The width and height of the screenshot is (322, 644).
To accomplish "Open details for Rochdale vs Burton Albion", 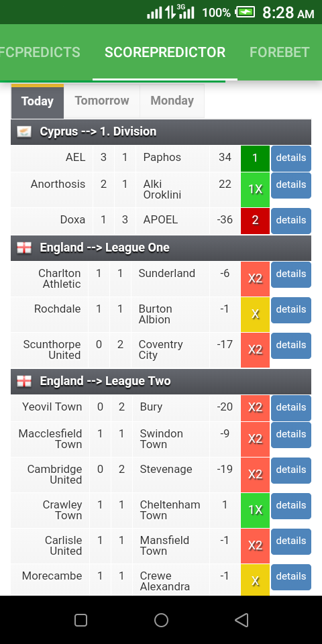I will 290,310.
